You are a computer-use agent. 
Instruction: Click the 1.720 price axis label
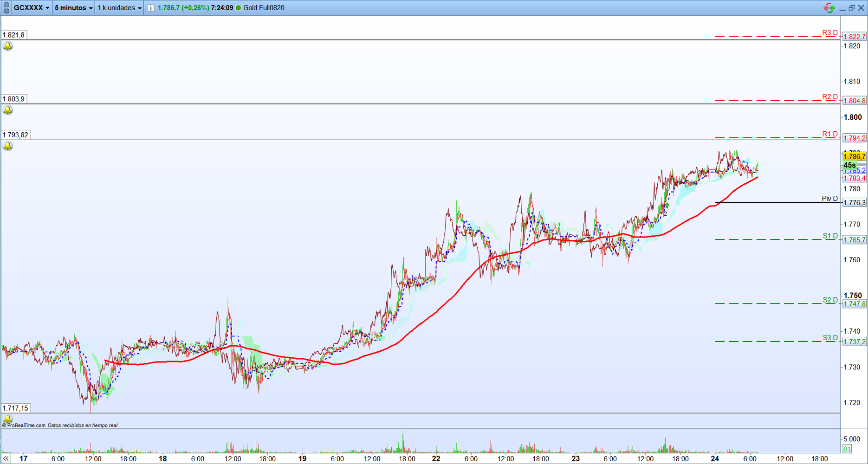click(x=852, y=403)
